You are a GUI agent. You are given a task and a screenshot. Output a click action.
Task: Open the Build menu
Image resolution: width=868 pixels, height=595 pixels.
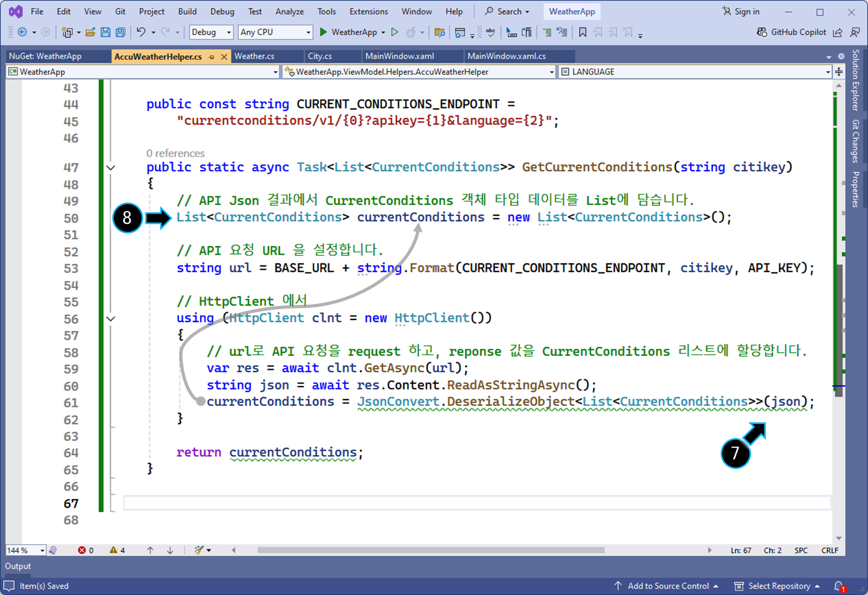(187, 11)
